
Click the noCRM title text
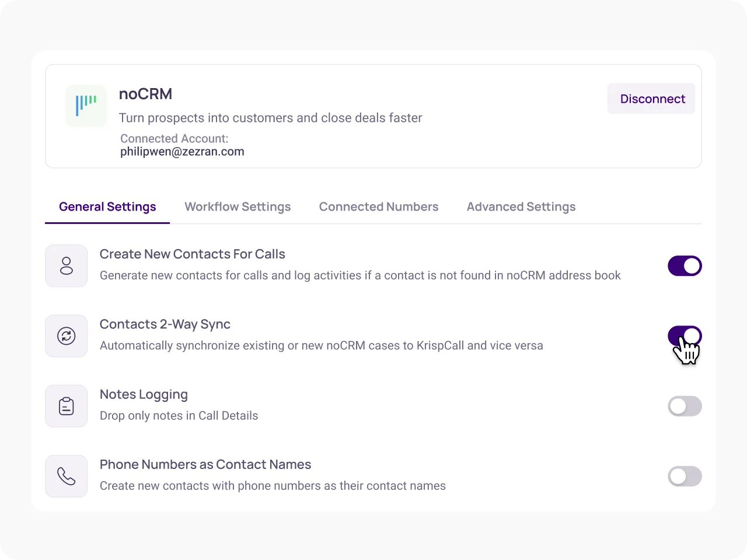coord(145,94)
